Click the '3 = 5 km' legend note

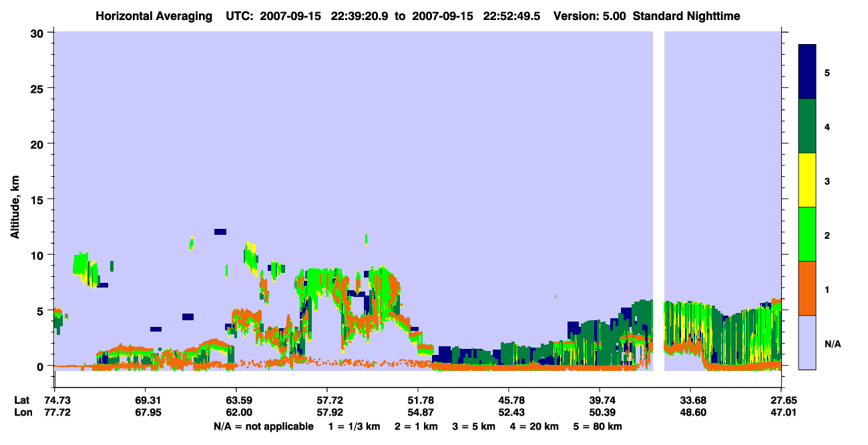(x=474, y=426)
